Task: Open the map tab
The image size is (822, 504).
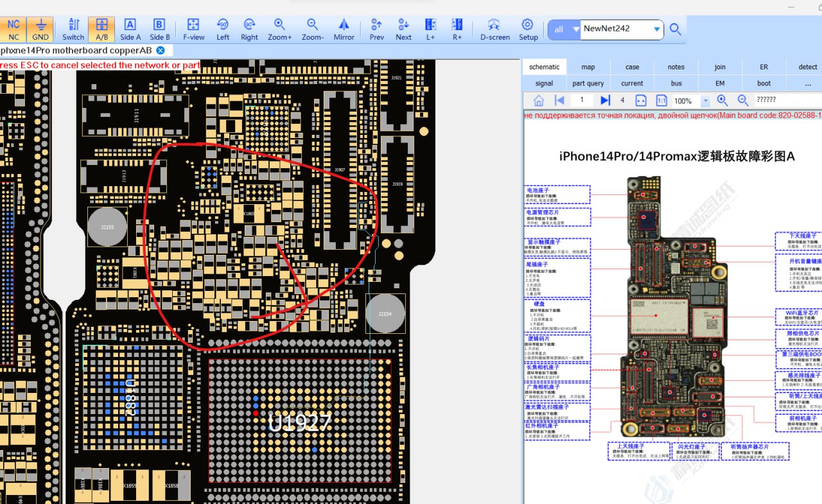Action: coord(588,67)
